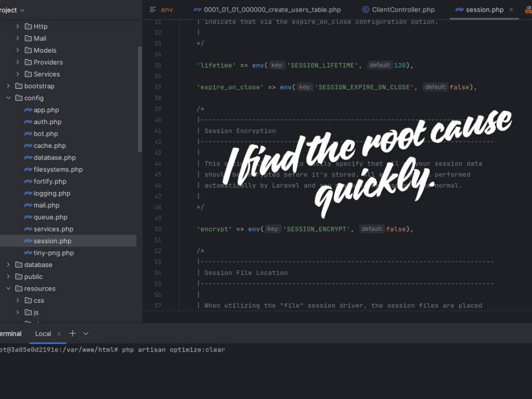
Task: Click php icon beside app.php
Action: click(28, 110)
